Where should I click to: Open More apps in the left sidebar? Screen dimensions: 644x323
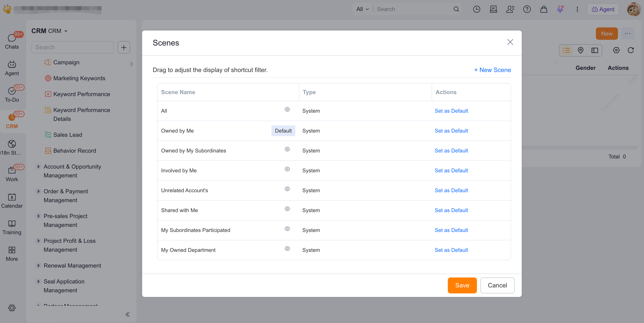[x=12, y=253]
